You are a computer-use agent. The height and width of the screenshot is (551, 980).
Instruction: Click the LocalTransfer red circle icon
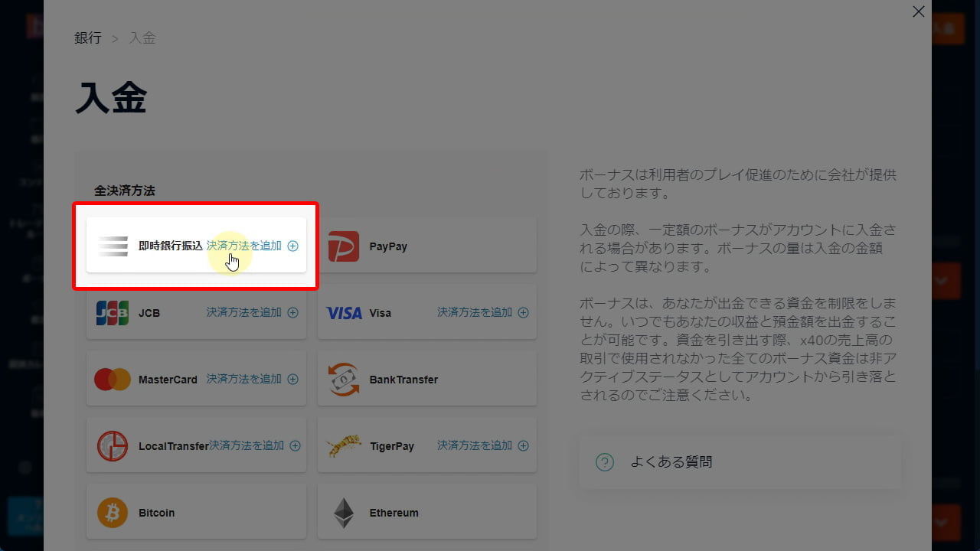(113, 446)
